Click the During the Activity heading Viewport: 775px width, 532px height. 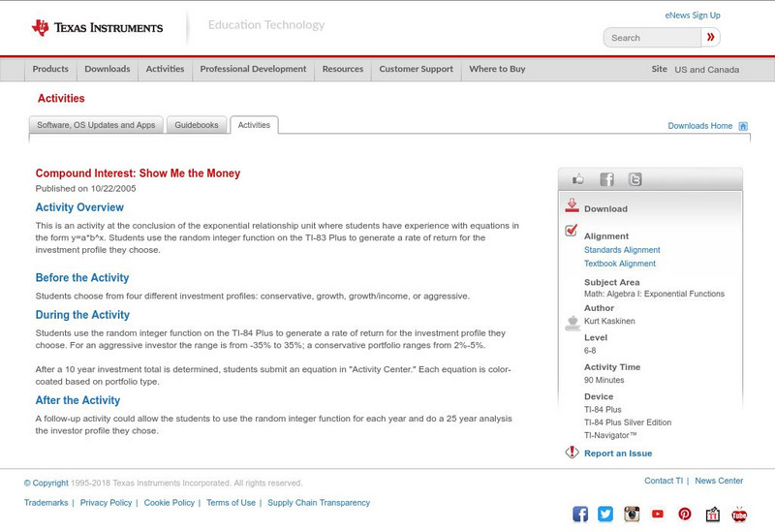82,315
